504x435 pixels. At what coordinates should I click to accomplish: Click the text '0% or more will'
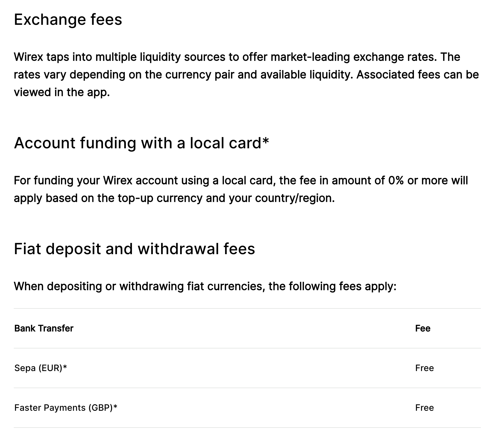(428, 181)
